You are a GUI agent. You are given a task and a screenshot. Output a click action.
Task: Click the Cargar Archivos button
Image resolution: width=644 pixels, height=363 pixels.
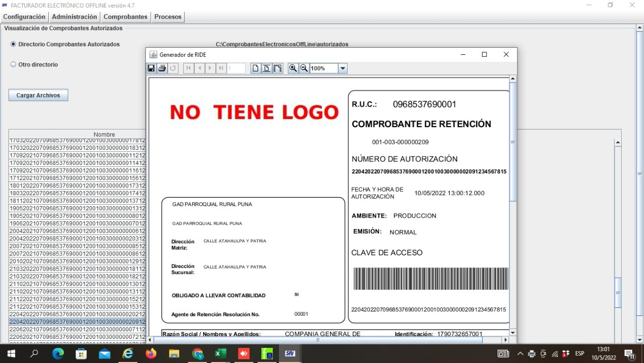pyautogui.click(x=38, y=95)
